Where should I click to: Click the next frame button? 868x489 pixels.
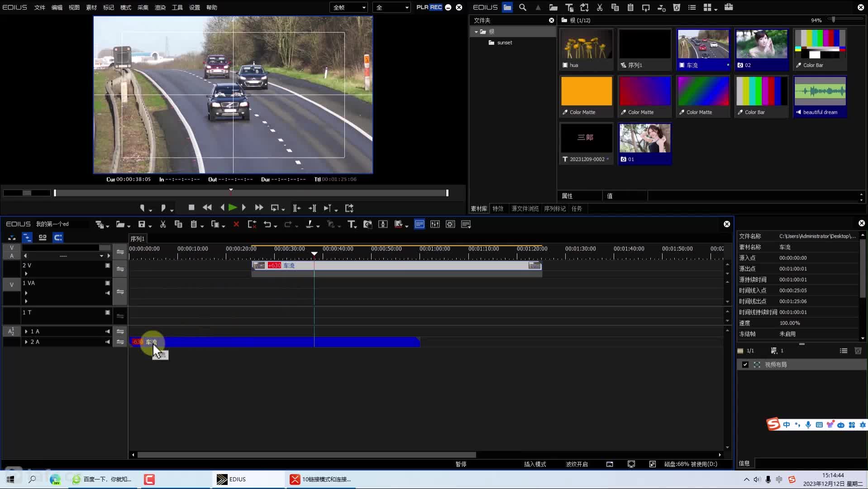[244, 207]
